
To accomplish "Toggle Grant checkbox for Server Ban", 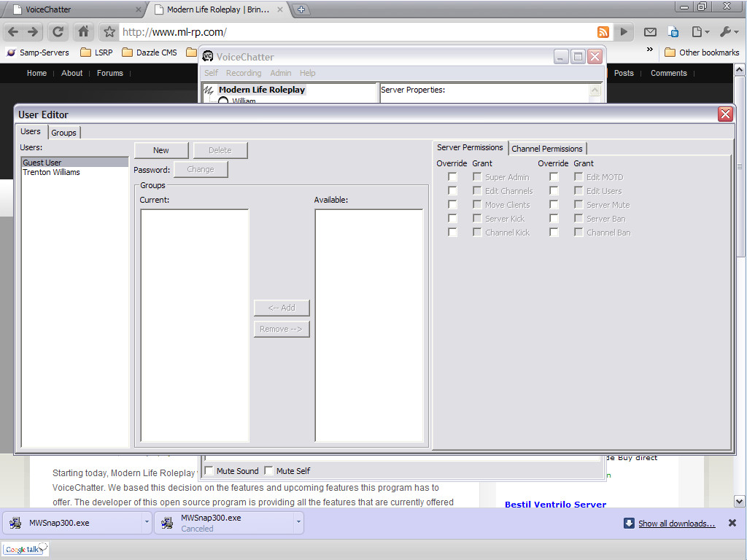I will tap(578, 218).
